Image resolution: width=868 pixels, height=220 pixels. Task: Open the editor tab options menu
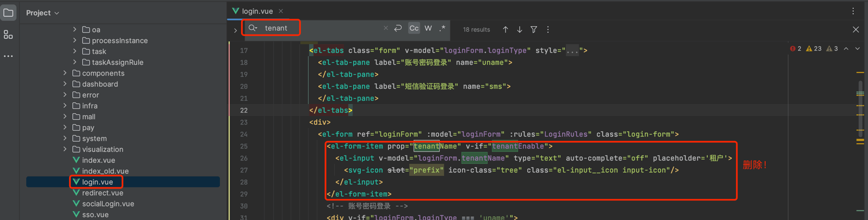pos(853,11)
